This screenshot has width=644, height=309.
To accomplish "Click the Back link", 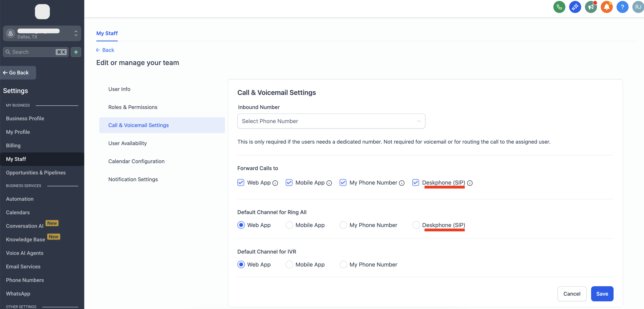I will pyautogui.click(x=105, y=50).
